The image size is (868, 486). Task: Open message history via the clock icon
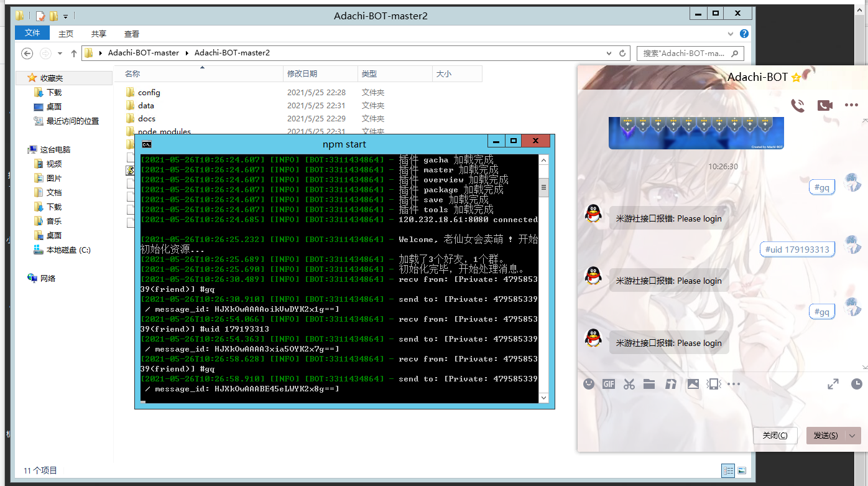[x=856, y=384]
